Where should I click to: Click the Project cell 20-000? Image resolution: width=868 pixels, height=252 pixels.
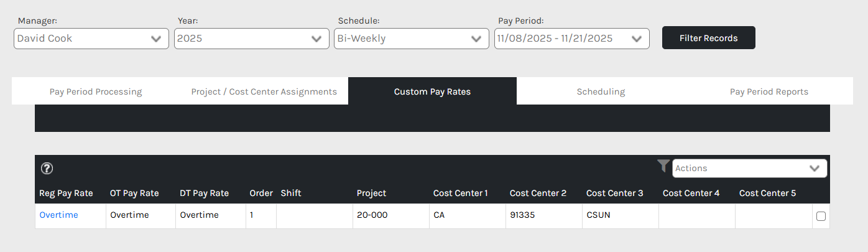click(391, 216)
